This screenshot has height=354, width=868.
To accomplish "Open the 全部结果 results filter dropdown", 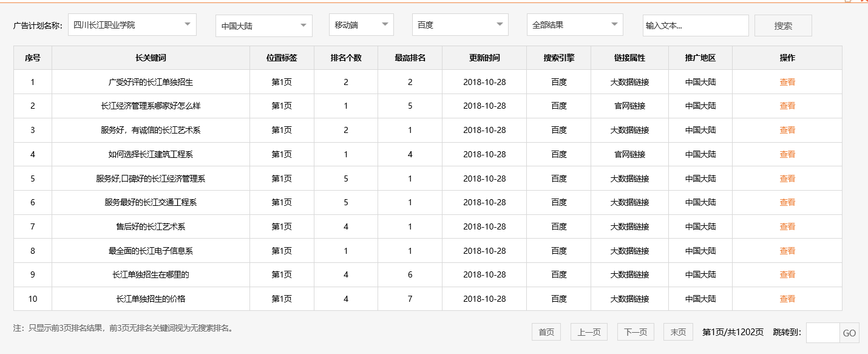I will tap(574, 24).
